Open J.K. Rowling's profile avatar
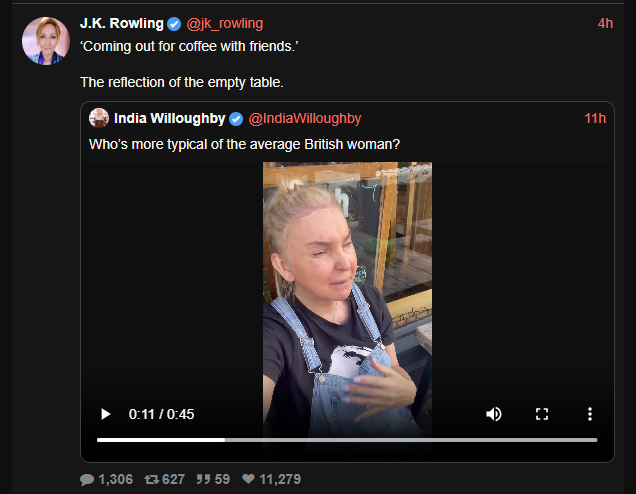 [46, 41]
